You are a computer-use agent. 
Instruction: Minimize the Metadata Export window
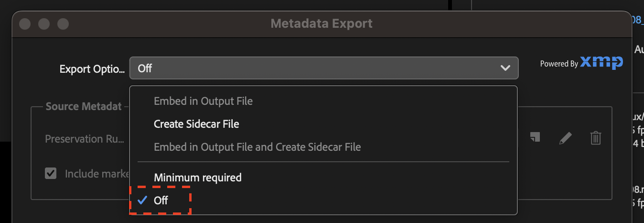[44, 23]
